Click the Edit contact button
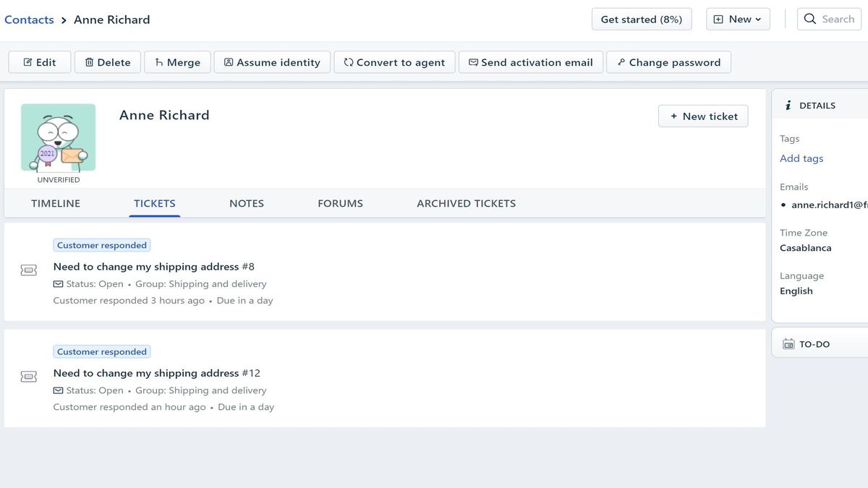Screen dimensions: 868x488 pyautogui.click(x=40, y=62)
